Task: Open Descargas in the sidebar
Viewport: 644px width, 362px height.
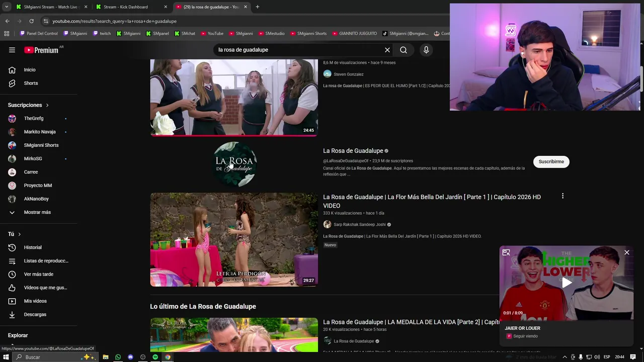Action: coord(38,314)
